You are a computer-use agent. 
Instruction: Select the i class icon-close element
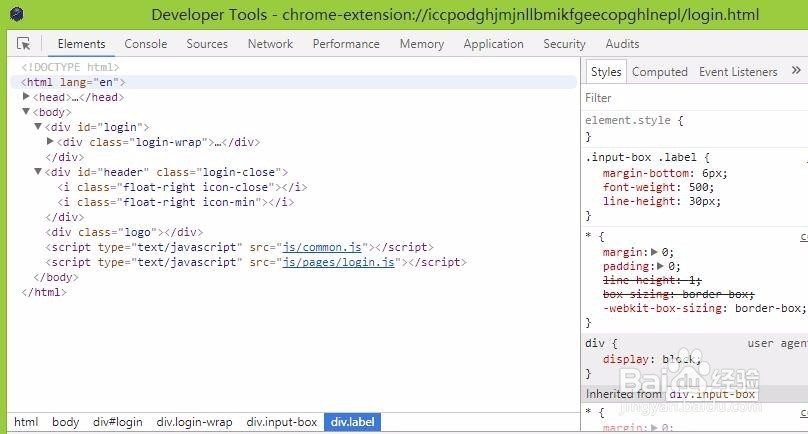tap(182, 187)
